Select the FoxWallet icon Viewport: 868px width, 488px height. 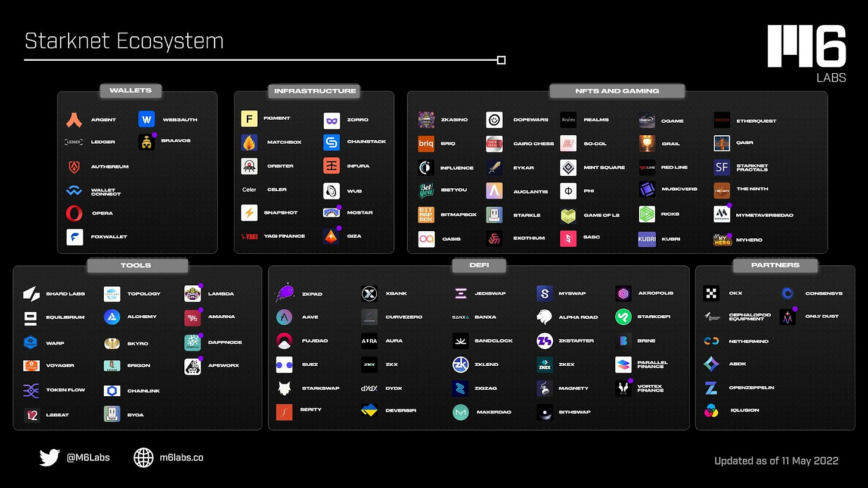[x=75, y=237]
